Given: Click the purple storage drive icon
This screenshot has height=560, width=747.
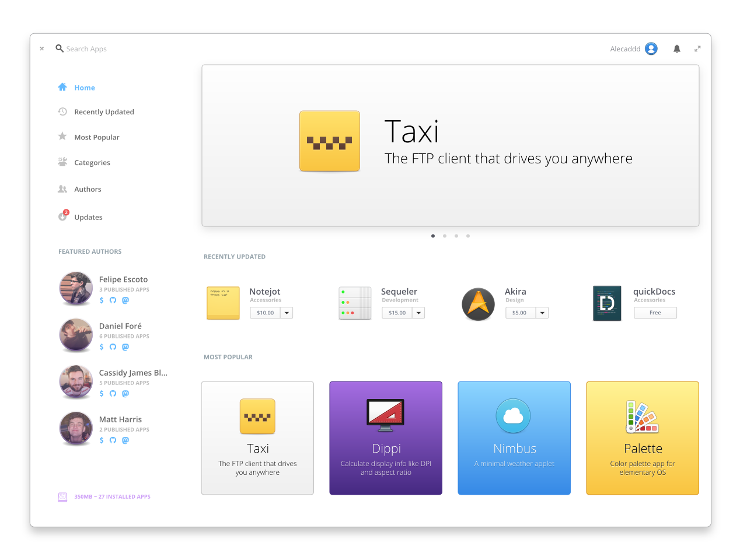Looking at the screenshot, I should coord(62,497).
